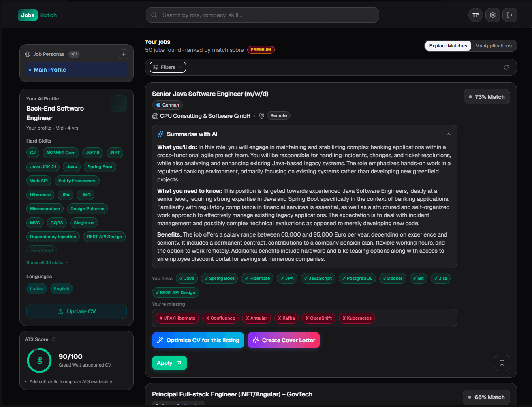Click the missing OpenShift skill chip
532x407 pixels.
[319, 318]
